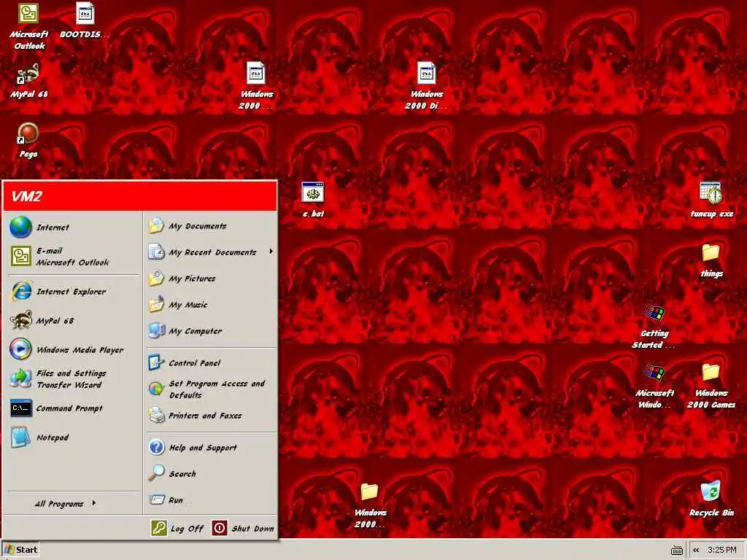This screenshot has height=560, width=747.
Task: Open My Music folder
Action: click(x=211, y=304)
